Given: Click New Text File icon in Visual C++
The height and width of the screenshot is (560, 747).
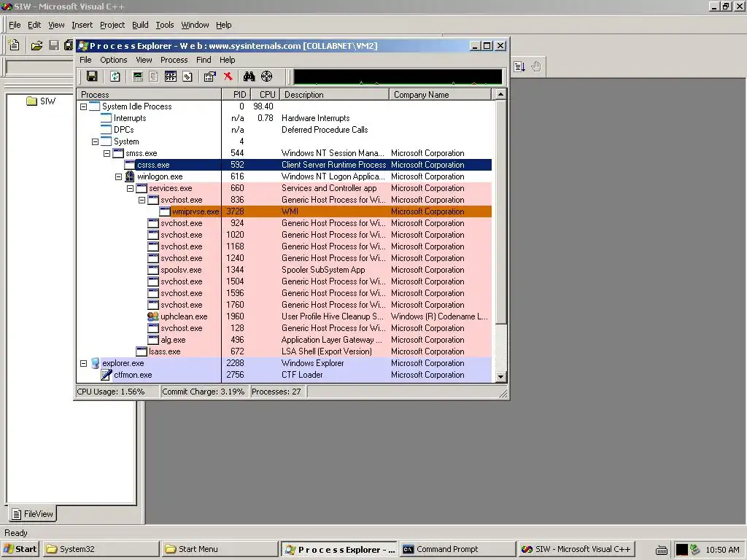Looking at the screenshot, I should point(15,45).
